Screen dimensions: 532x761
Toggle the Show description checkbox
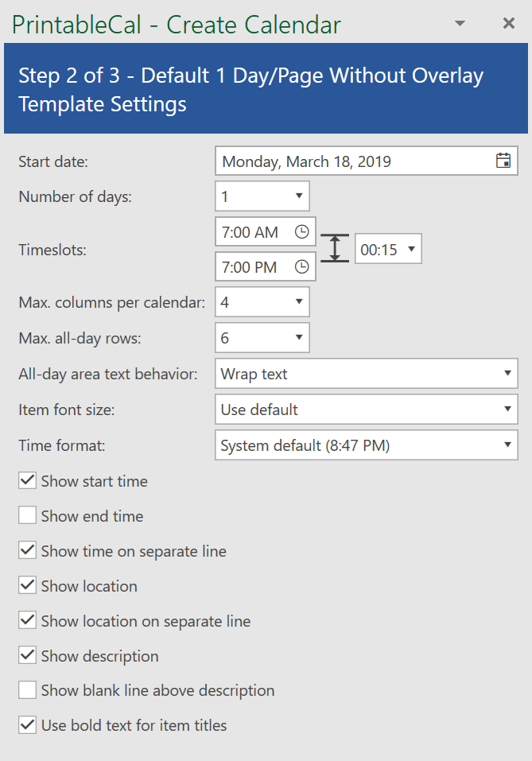(27, 655)
